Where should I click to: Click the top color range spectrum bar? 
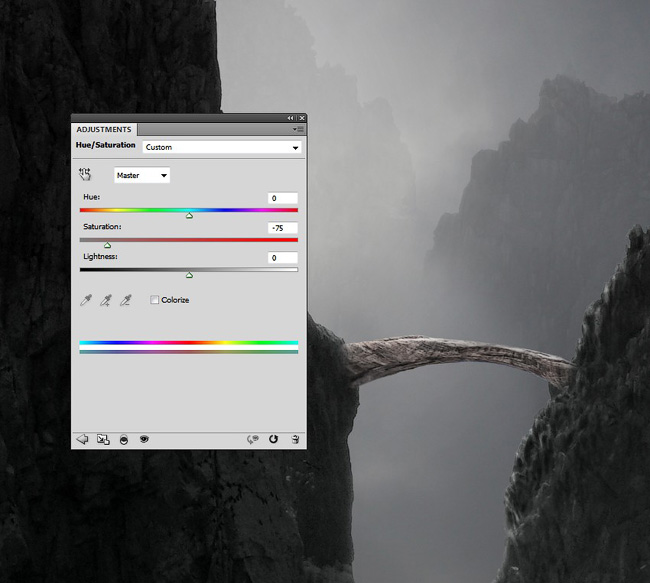tap(189, 343)
